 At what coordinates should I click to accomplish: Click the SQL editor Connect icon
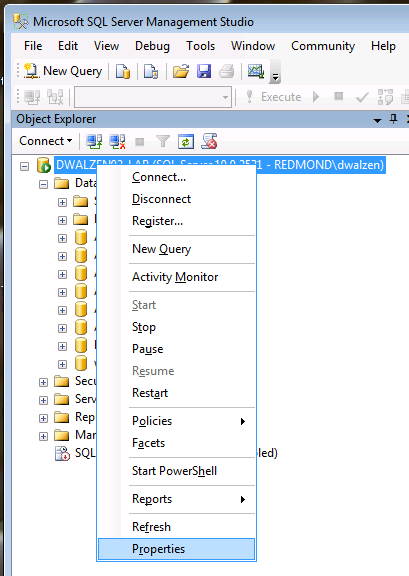[x=32, y=97]
